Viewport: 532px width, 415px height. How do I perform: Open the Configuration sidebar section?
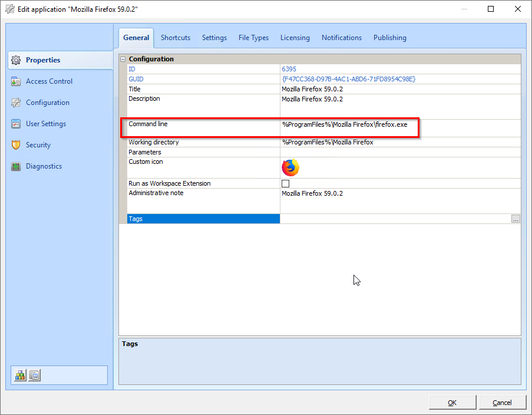(47, 103)
